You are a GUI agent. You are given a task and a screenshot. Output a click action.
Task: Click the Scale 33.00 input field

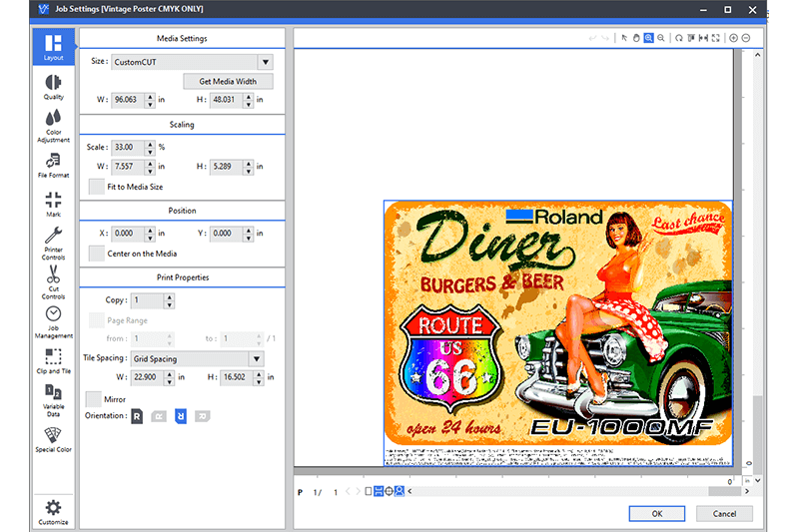(x=129, y=147)
